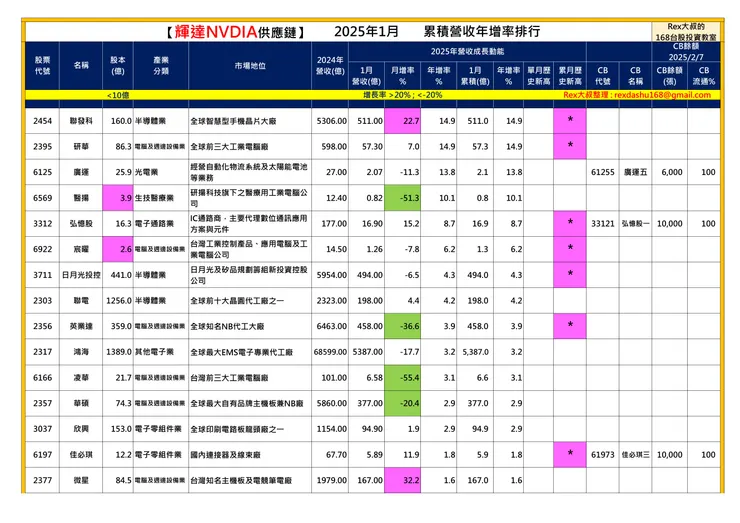Select stock code 2317
Screen dimensions: 740x523
[x=42, y=352]
